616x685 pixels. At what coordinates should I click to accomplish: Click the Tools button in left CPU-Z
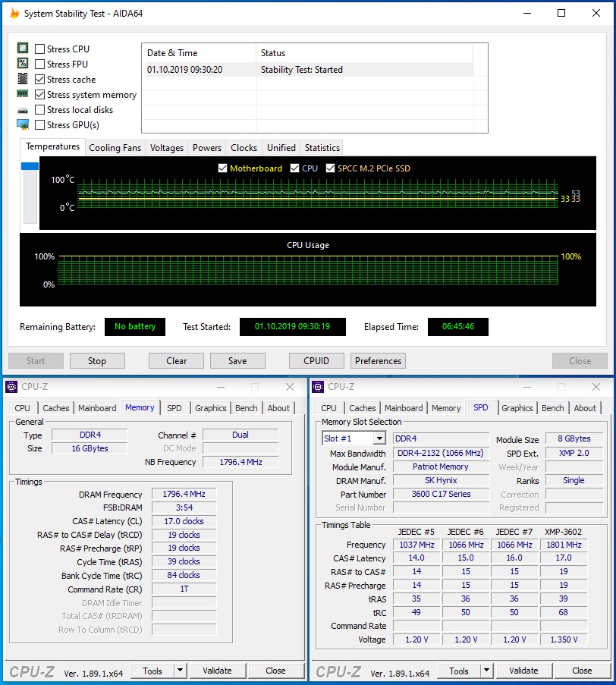pos(152,671)
